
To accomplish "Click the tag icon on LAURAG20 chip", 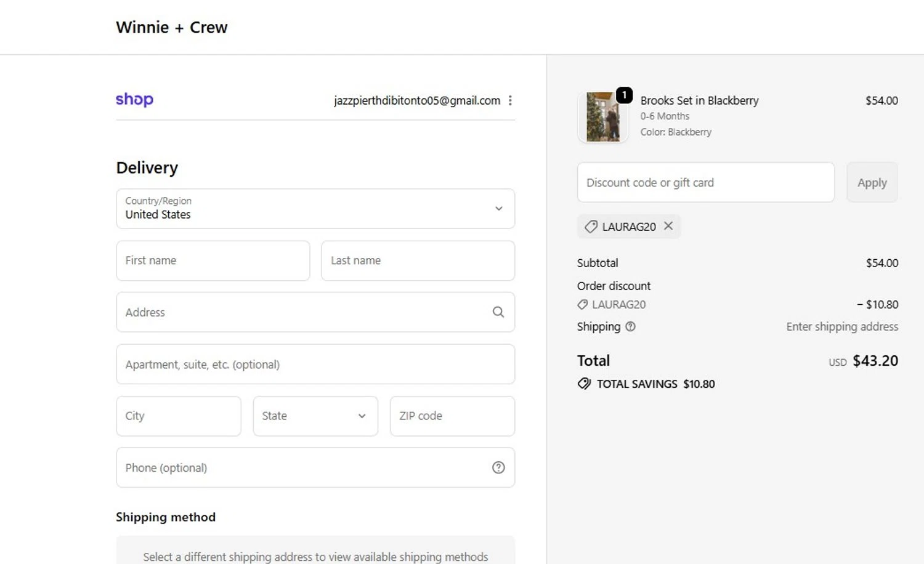I will [591, 227].
